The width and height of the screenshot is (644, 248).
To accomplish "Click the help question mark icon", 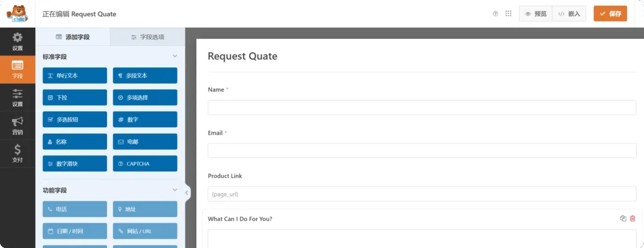I will [x=496, y=14].
